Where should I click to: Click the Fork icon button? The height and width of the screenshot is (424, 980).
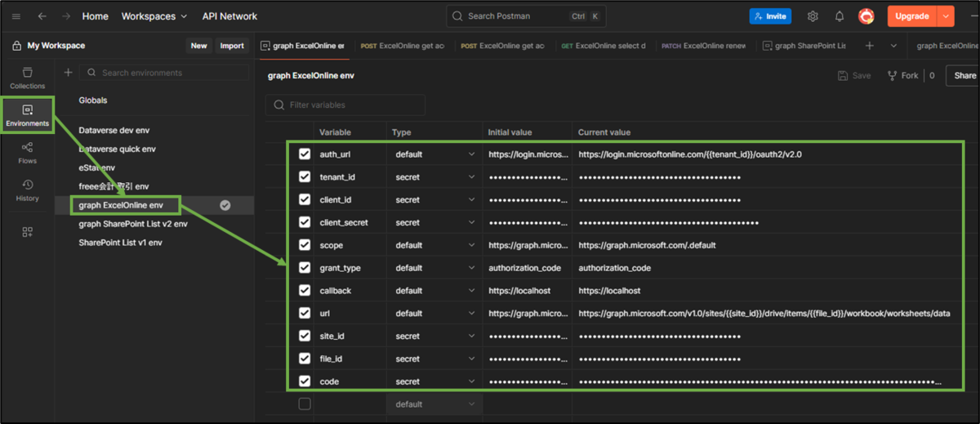(902, 76)
